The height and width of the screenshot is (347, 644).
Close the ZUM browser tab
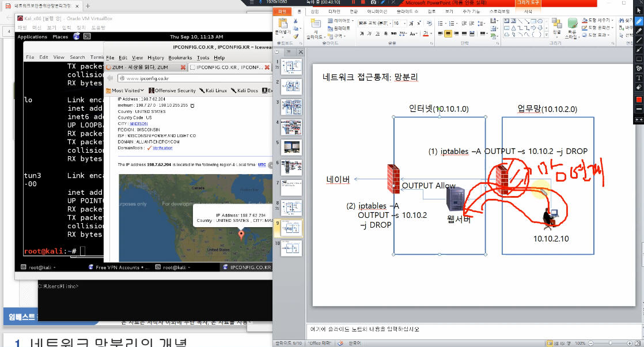(183, 67)
